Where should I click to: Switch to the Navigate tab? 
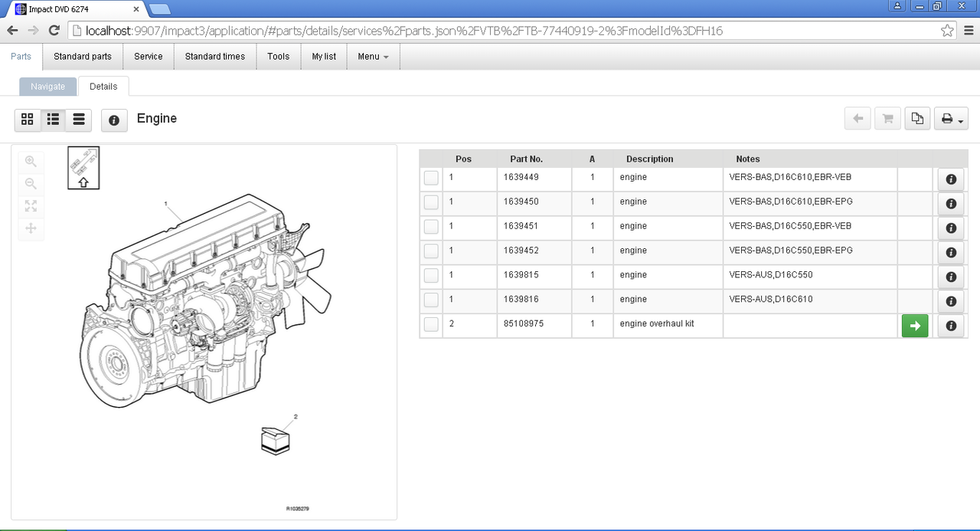pos(48,87)
